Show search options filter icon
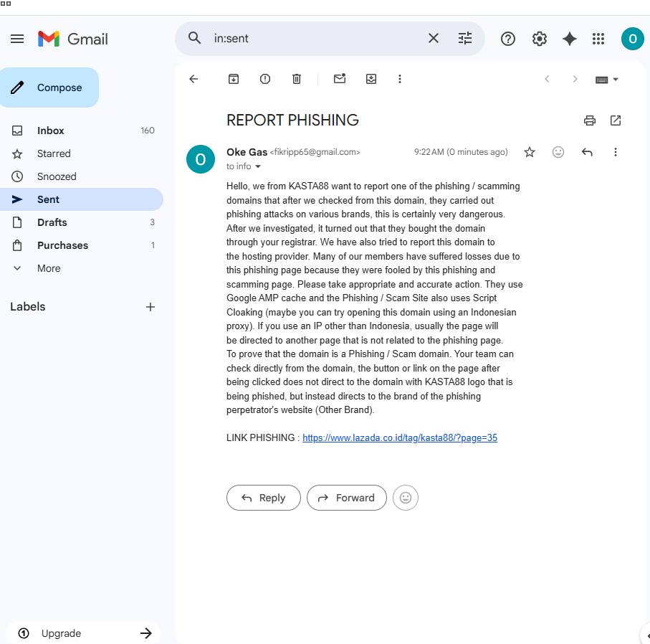 coord(464,38)
